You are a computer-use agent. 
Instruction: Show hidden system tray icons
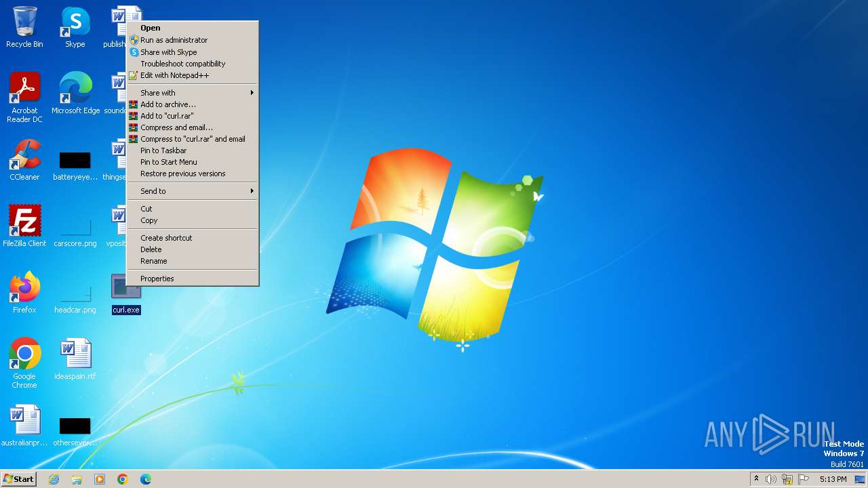(x=756, y=479)
